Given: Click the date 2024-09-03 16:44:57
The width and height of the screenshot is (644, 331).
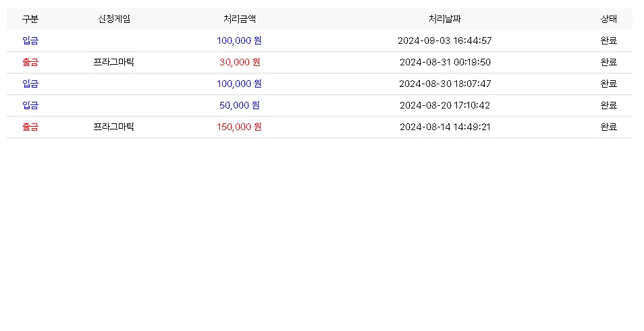Looking at the screenshot, I should [444, 40].
